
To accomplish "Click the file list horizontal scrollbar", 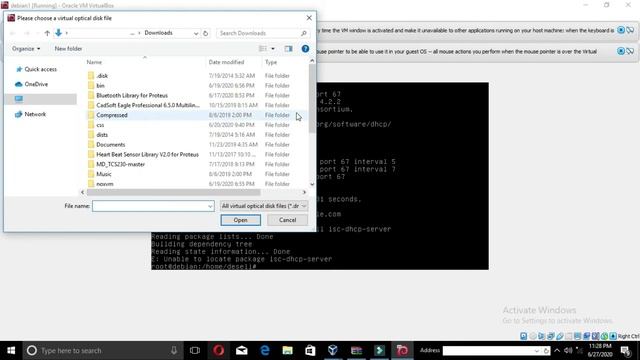I will click(173, 192).
